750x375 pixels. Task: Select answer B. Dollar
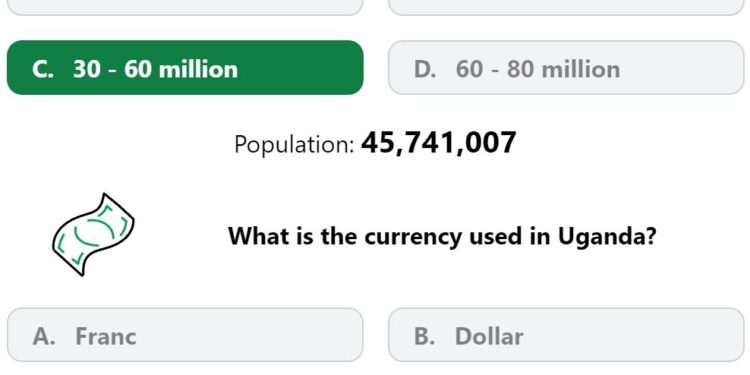tap(566, 335)
